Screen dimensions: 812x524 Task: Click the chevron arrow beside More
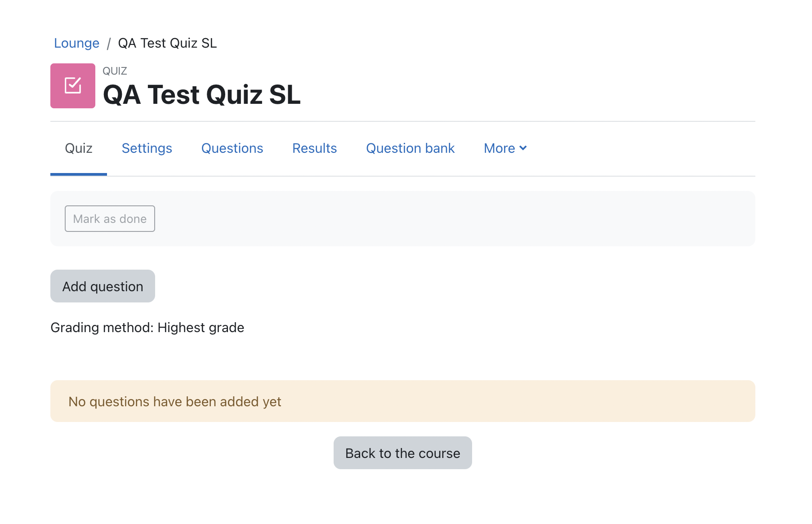click(x=523, y=148)
